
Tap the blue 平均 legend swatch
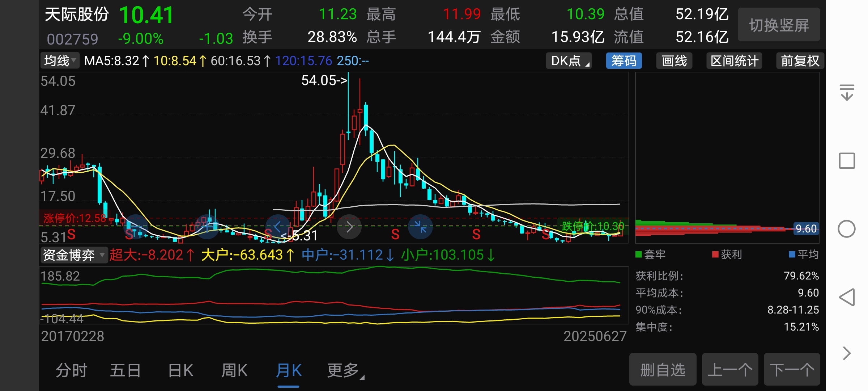tap(792, 255)
